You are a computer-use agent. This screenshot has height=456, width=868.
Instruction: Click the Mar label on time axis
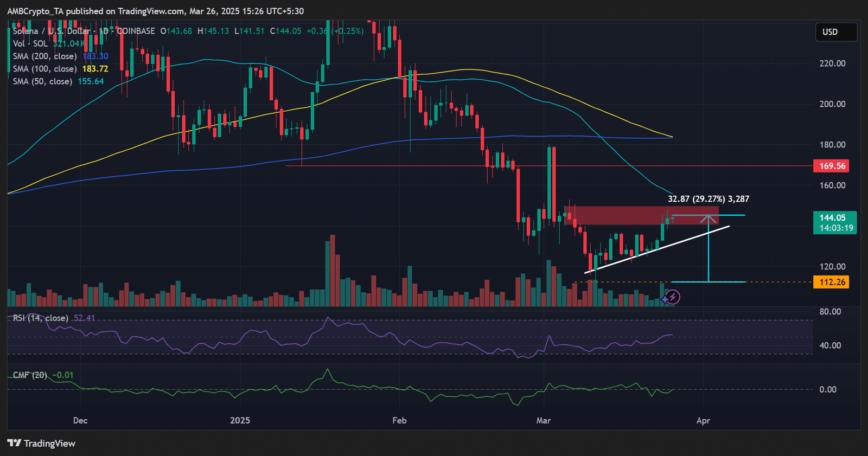pyautogui.click(x=543, y=420)
